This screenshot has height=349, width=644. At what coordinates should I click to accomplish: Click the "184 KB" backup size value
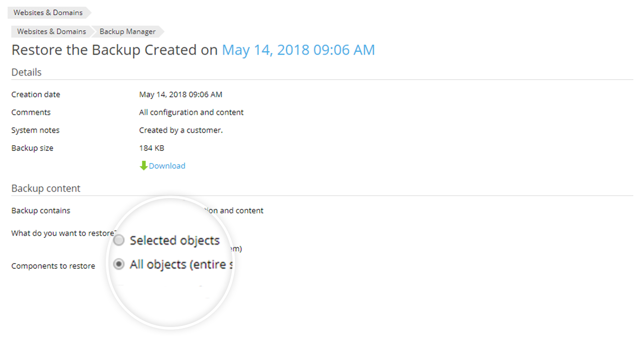pyautogui.click(x=151, y=148)
